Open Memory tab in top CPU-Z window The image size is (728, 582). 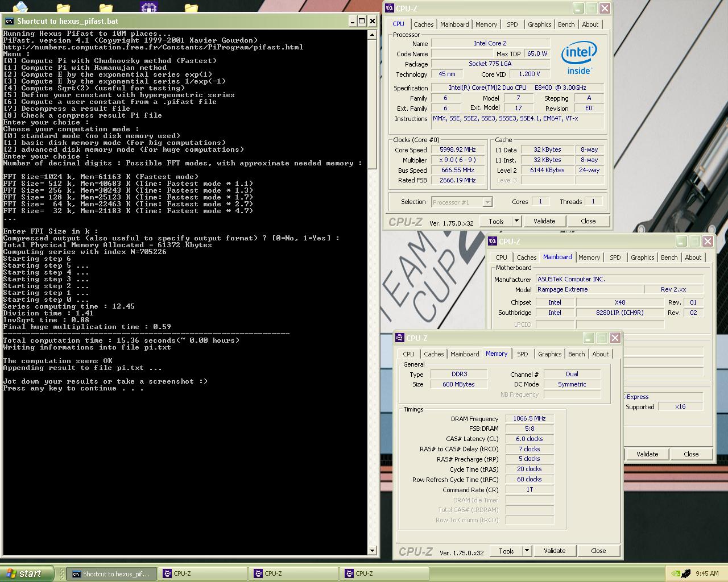(486, 24)
